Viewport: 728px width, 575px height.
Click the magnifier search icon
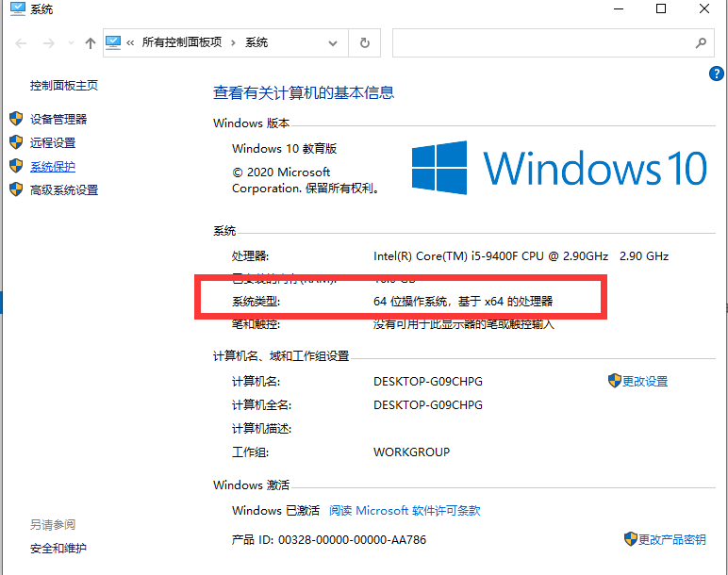(x=701, y=43)
